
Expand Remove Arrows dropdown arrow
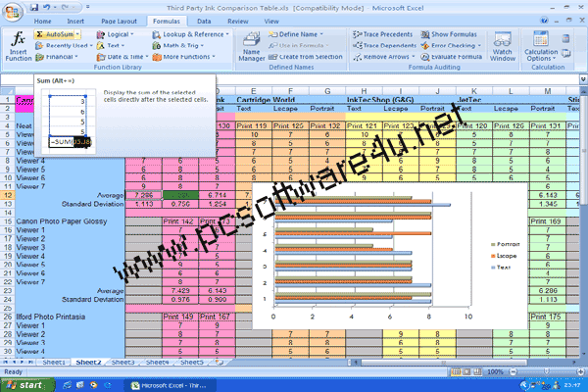414,57
